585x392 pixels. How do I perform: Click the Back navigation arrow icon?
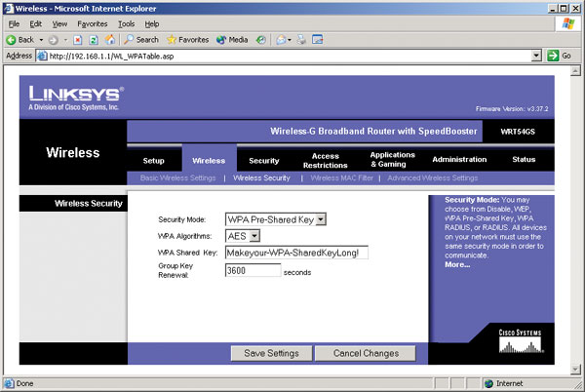[12, 40]
